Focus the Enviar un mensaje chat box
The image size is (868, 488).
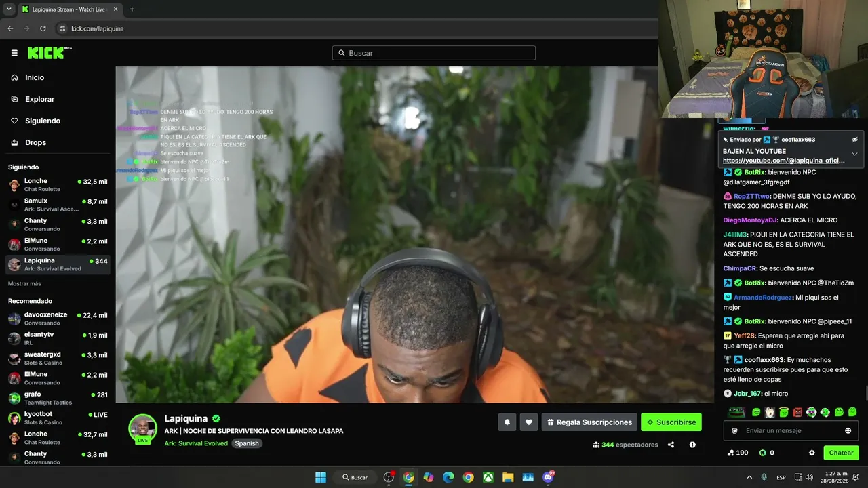coord(791,430)
